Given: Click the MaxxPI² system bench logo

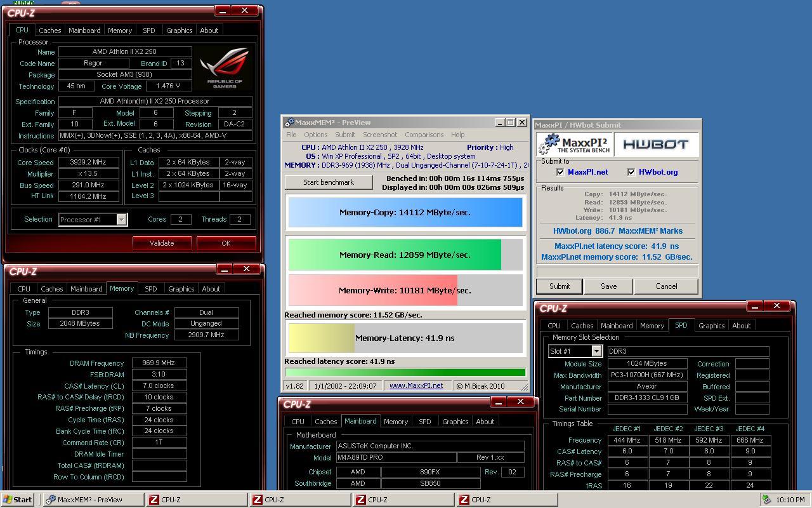Looking at the screenshot, I should click(x=573, y=144).
